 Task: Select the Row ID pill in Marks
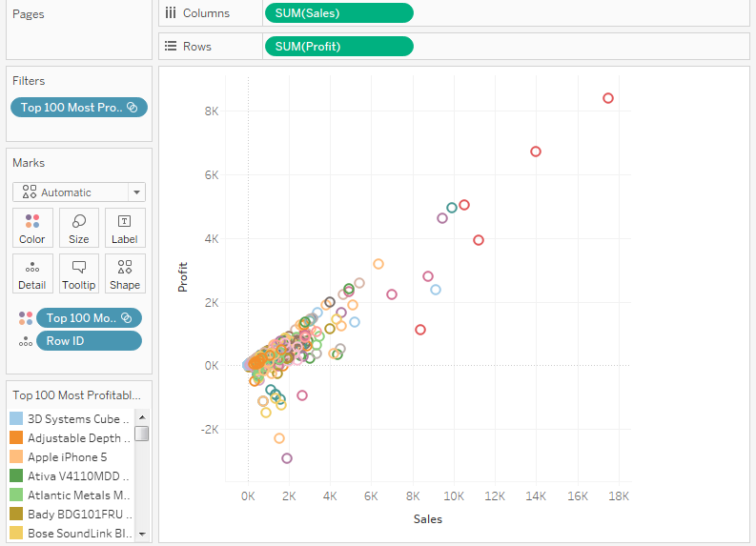click(88, 341)
